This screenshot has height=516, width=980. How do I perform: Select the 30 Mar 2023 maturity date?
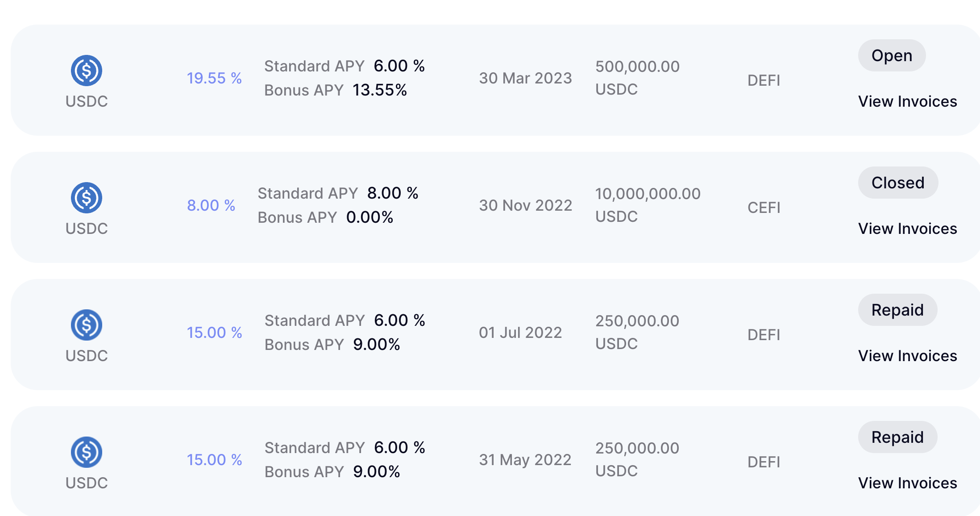tap(525, 79)
